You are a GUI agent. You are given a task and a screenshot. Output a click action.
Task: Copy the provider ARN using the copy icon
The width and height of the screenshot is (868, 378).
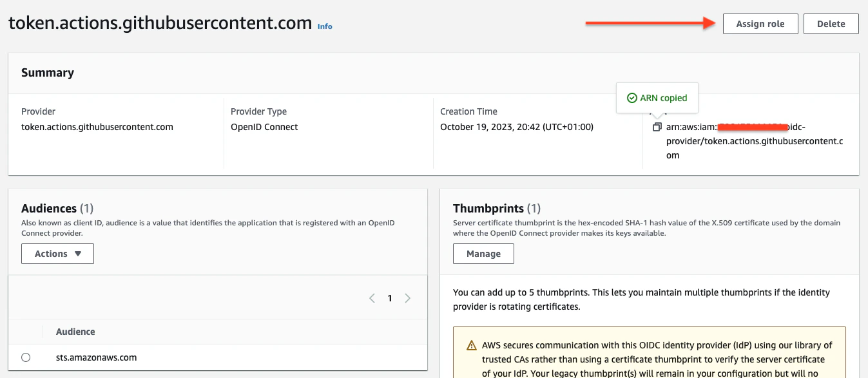pyautogui.click(x=657, y=127)
